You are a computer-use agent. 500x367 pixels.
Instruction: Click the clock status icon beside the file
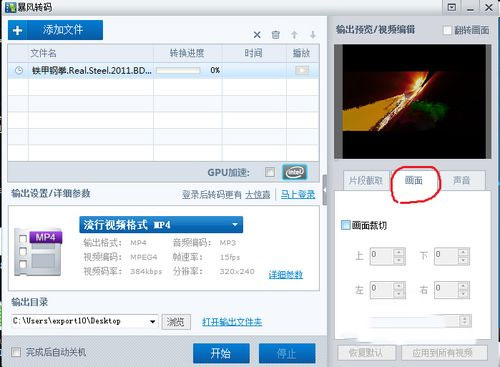point(19,70)
